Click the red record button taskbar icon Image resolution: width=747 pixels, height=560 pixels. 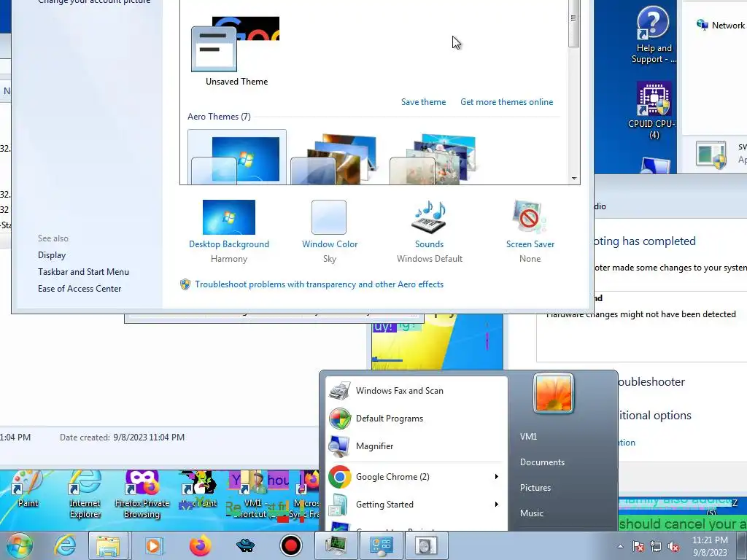click(291, 545)
